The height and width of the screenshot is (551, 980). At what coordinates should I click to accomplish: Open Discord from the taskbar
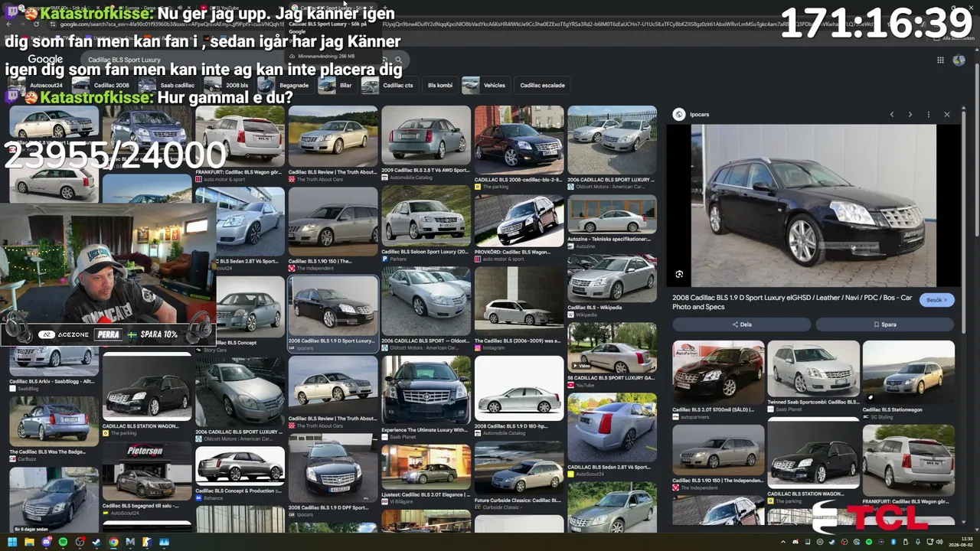pyautogui.click(x=46, y=542)
